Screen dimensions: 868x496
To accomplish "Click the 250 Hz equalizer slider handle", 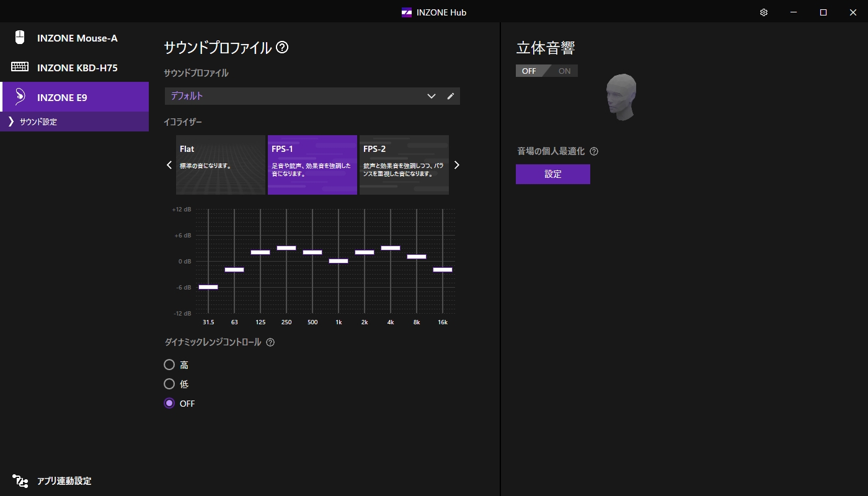I will pos(286,248).
